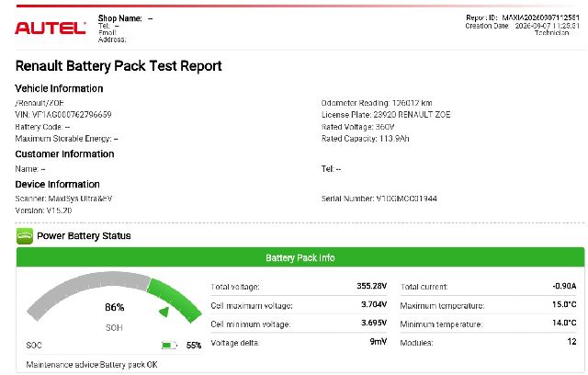Select the Maximum temperature 15.0°C value
Screen dimensions: 588x375
click(564, 304)
